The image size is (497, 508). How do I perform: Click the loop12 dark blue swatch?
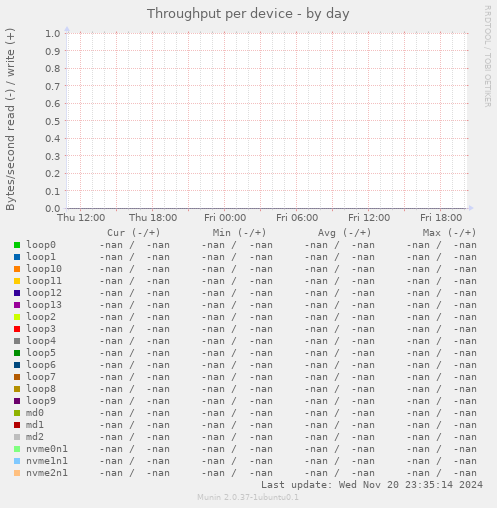click(17, 293)
